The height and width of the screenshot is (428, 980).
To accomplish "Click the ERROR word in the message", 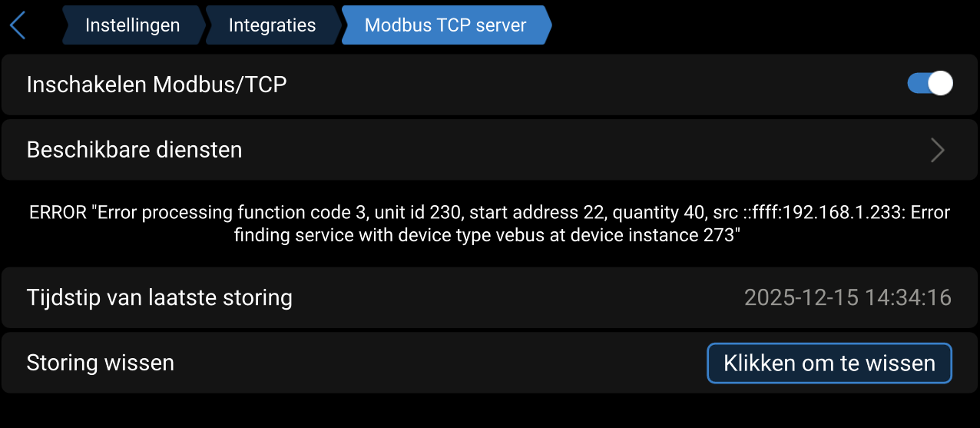I will tap(58, 213).
